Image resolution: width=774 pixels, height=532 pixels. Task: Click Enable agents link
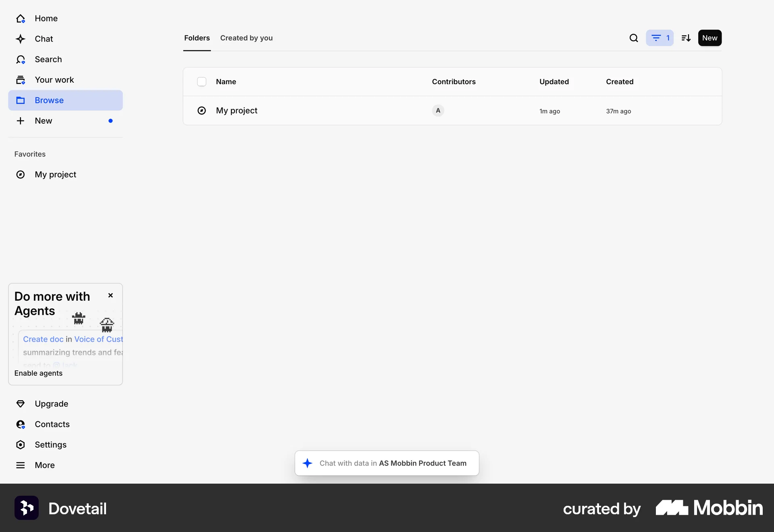click(38, 373)
